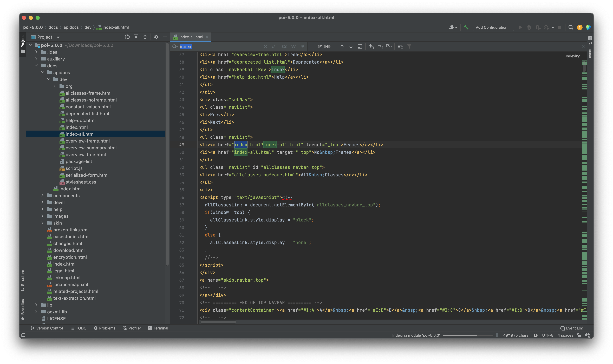Image resolution: width=613 pixels, height=364 pixels.
Task: Open the Problems tool window
Action: [x=105, y=328]
